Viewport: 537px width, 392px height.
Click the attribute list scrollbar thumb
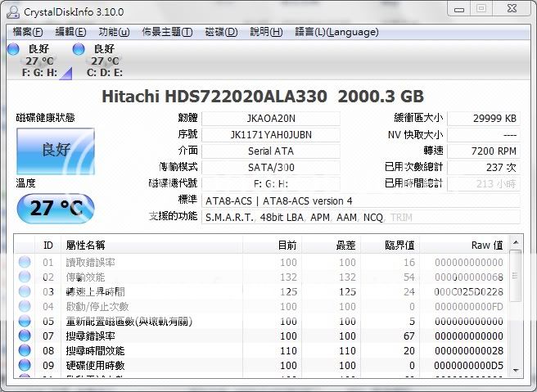(516, 276)
